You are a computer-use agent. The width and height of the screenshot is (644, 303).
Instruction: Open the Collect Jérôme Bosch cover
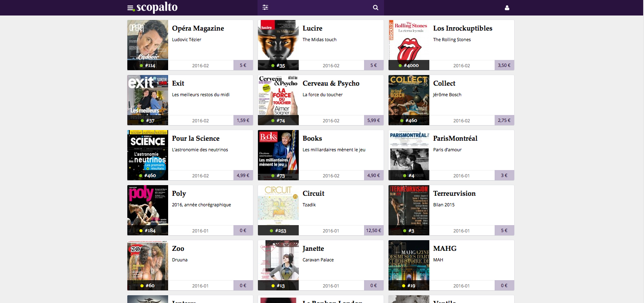click(409, 100)
